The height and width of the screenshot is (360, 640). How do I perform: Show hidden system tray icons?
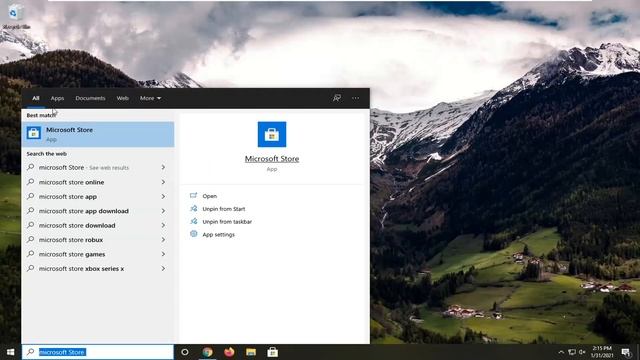tap(561, 352)
